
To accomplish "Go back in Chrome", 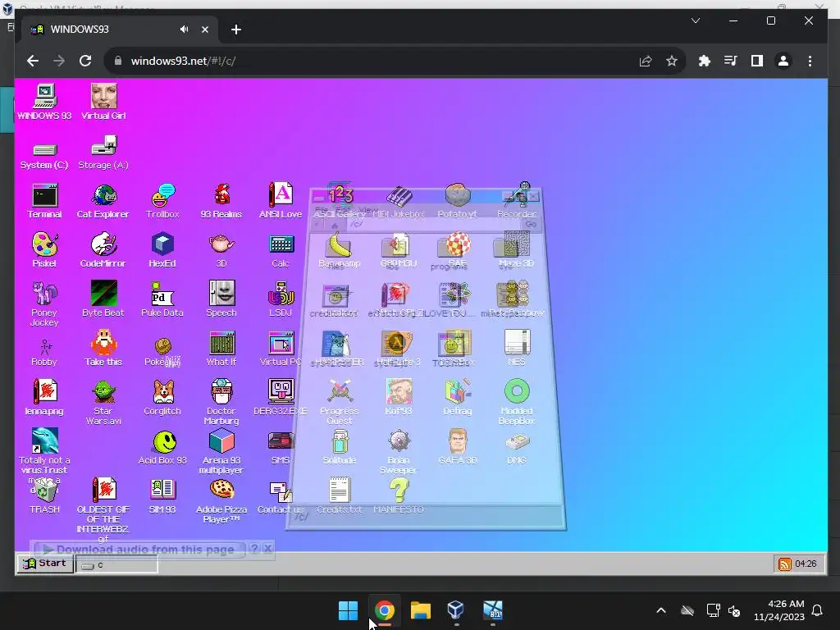I will [33, 61].
